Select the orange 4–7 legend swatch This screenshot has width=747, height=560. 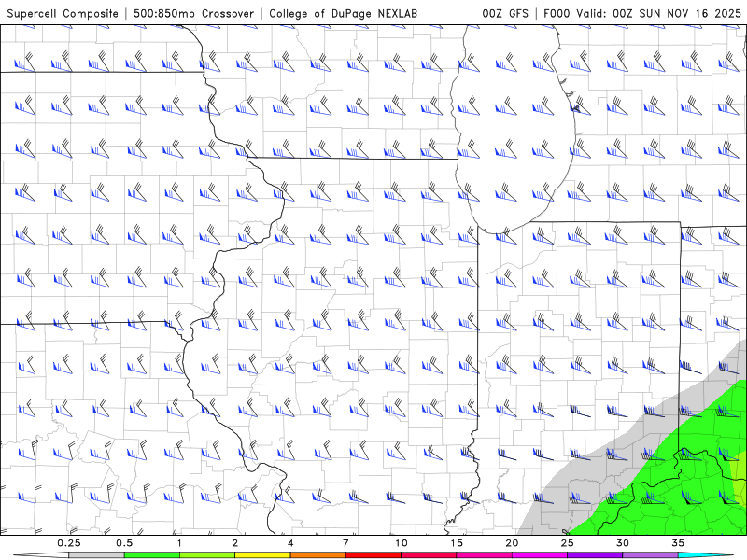[317, 555]
